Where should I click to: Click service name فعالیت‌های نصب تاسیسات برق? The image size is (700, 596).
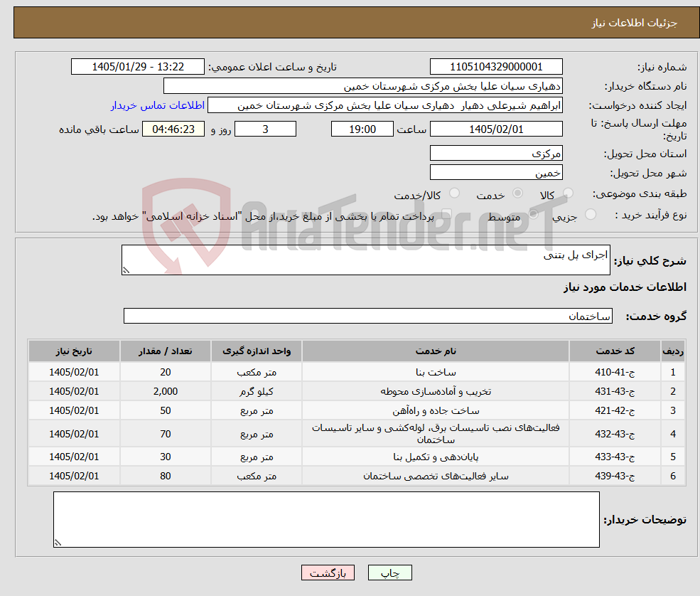click(436, 434)
